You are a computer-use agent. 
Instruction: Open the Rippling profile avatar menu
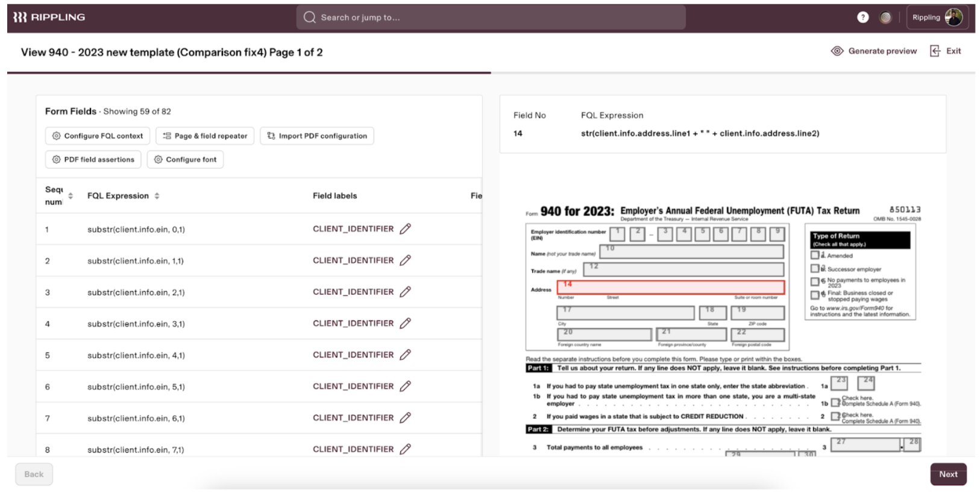953,17
